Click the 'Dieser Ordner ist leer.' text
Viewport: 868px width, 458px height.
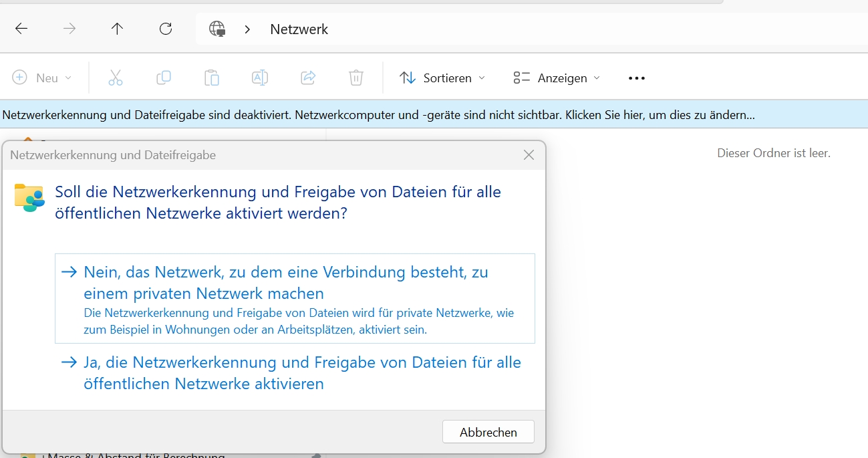(x=774, y=153)
